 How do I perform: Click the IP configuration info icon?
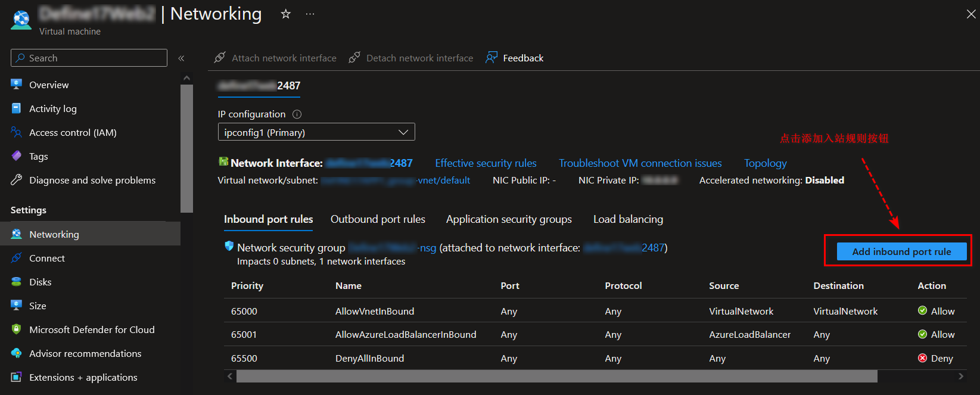tap(297, 114)
